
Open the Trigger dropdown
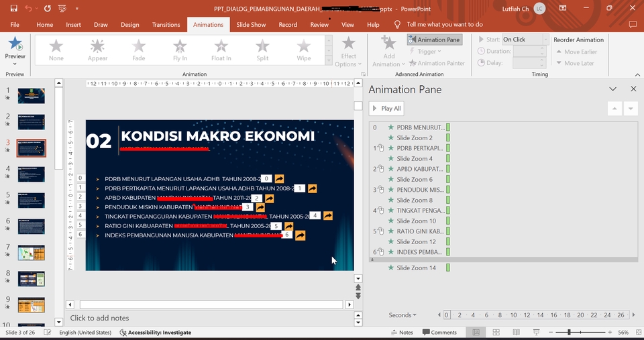point(425,52)
